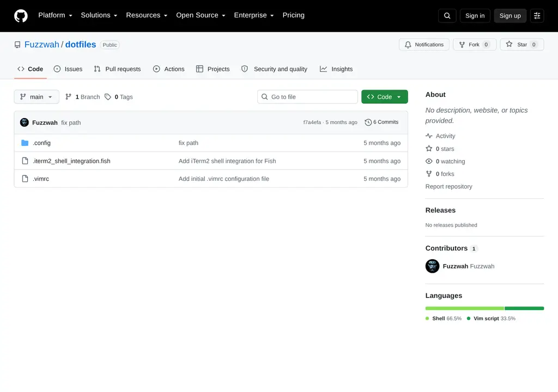558x392 pixels.
Task: Switch to the Insights tab
Action: pos(336,69)
